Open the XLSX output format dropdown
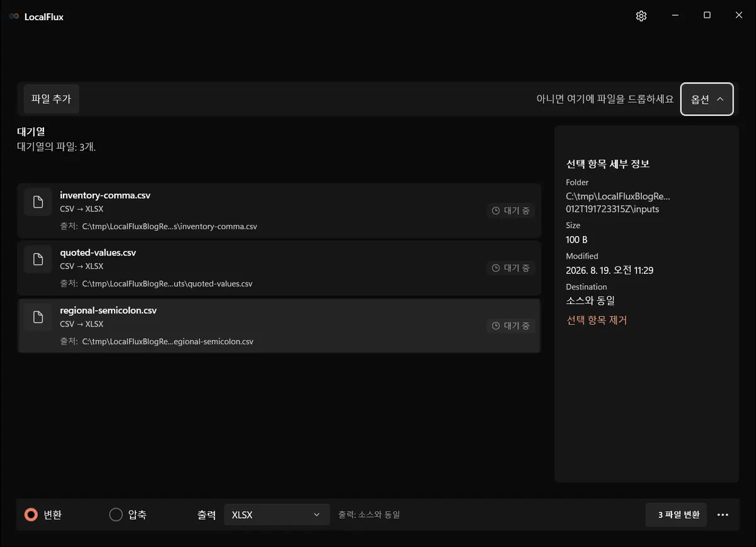Screen dimensions: 756x547 pyautogui.click(x=277, y=515)
